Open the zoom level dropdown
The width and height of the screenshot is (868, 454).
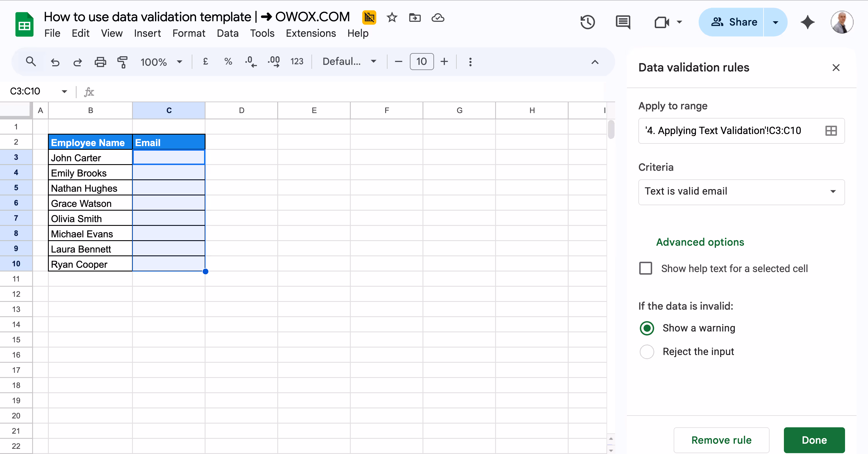tap(161, 62)
